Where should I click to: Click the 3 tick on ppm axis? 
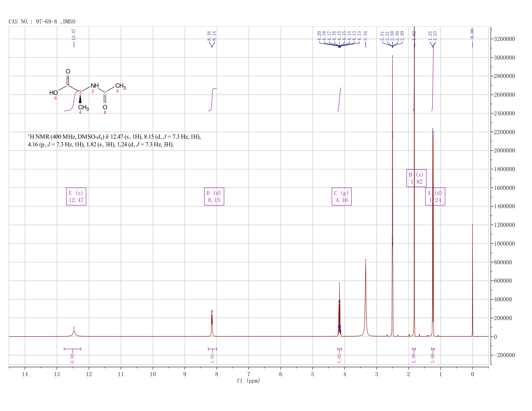(x=377, y=374)
